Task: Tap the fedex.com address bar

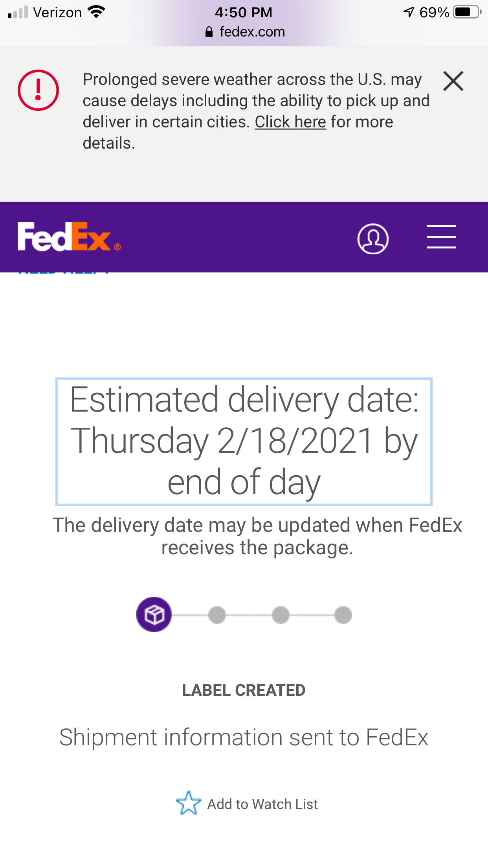Action: pos(252,32)
